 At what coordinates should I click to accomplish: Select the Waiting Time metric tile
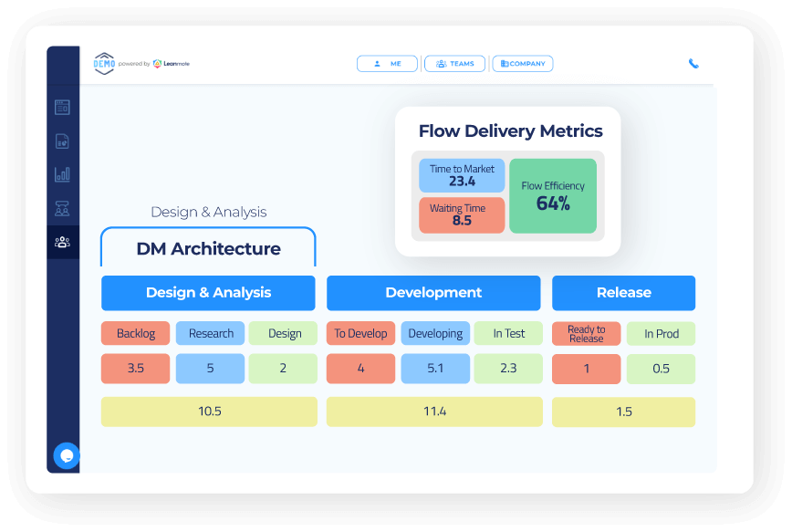(x=462, y=214)
